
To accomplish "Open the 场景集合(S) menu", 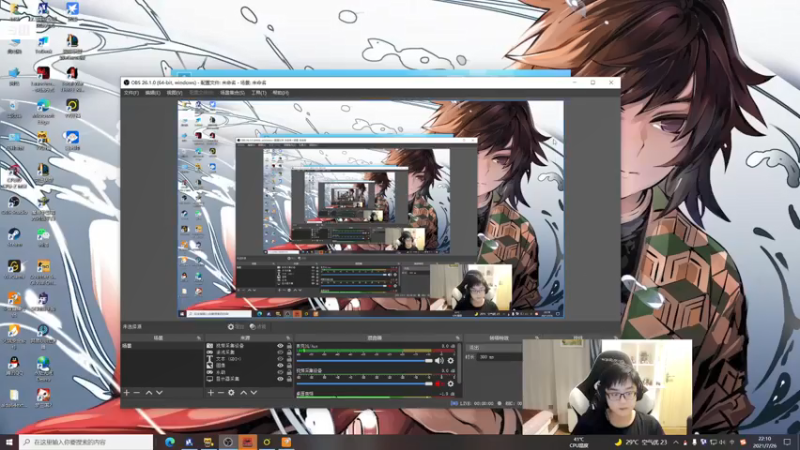I will [x=232, y=93].
